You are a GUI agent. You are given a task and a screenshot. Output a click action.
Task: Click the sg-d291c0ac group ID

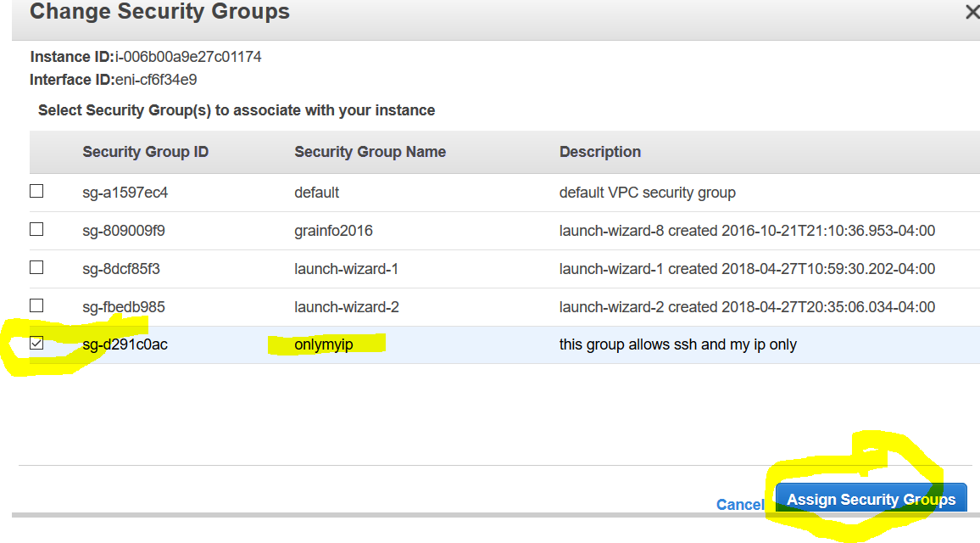coord(125,344)
